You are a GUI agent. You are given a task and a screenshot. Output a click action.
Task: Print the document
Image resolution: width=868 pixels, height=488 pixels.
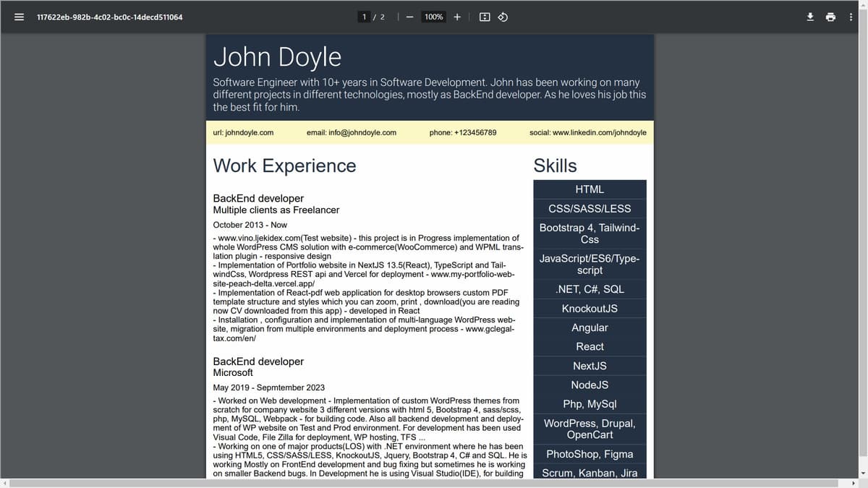[830, 17]
